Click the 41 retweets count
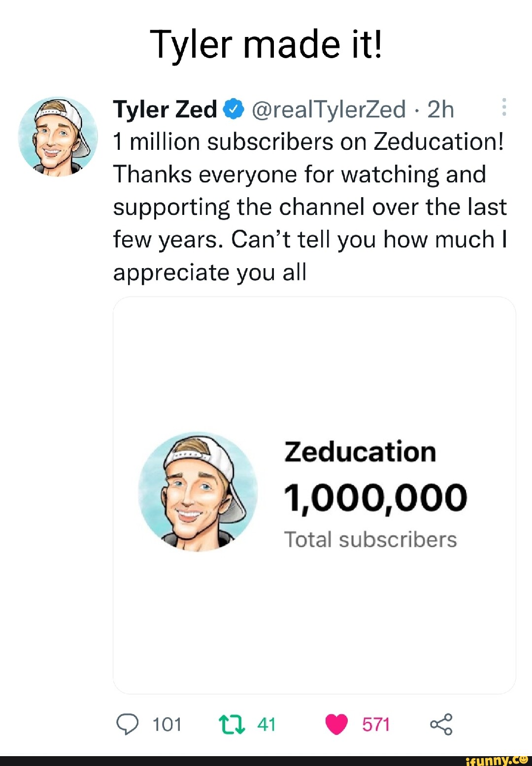The image size is (532, 766). pos(266,725)
